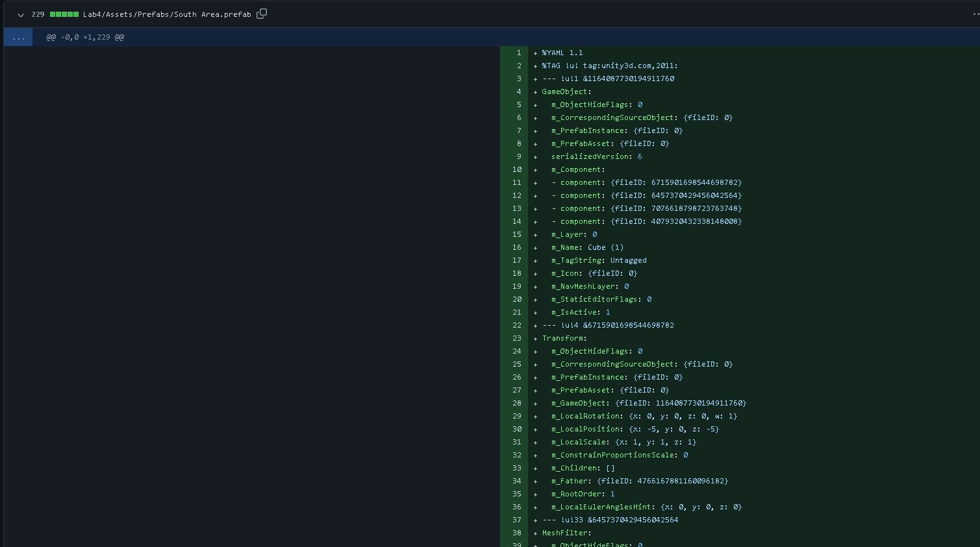Viewport: 980px width, 547px height.
Task: Click the m_TagString: Untagged code line
Action: [x=599, y=260]
